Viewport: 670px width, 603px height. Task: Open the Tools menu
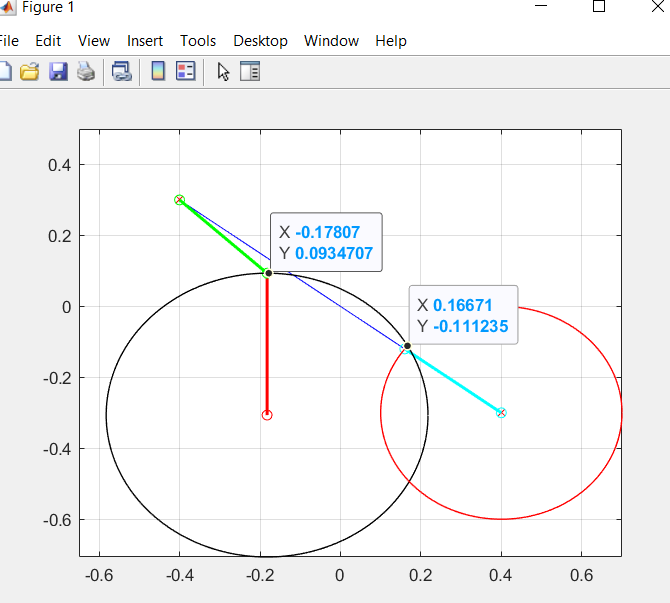pos(198,41)
